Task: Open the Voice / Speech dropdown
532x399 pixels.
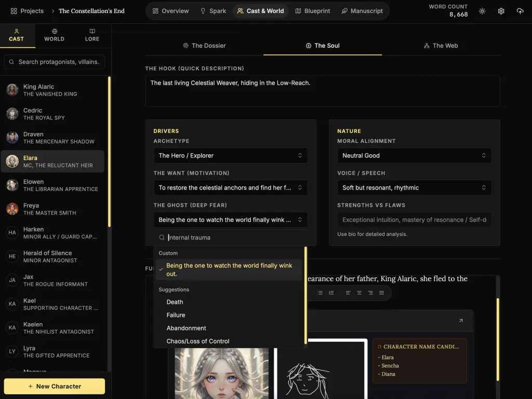Action: (x=414, y=188)
